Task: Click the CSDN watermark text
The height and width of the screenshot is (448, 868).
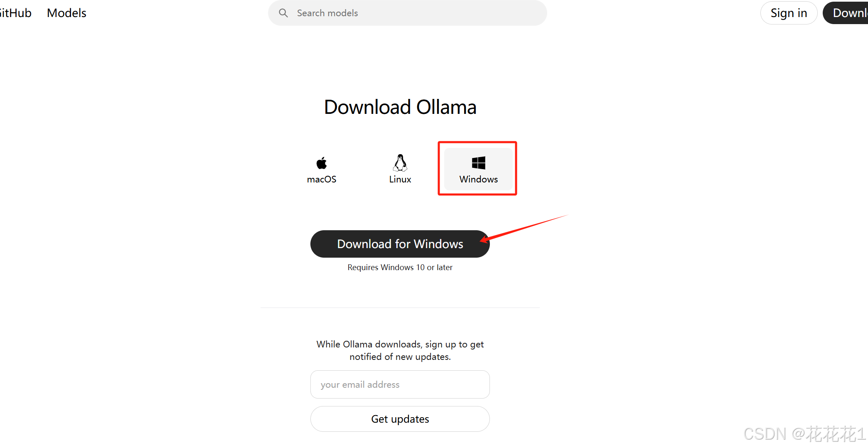Action: 804,434
